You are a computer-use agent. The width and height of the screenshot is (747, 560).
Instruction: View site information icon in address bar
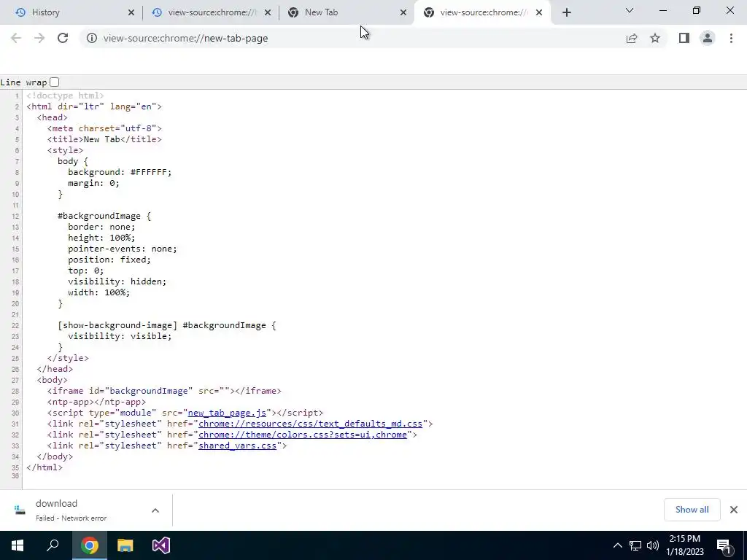(91, 38)
